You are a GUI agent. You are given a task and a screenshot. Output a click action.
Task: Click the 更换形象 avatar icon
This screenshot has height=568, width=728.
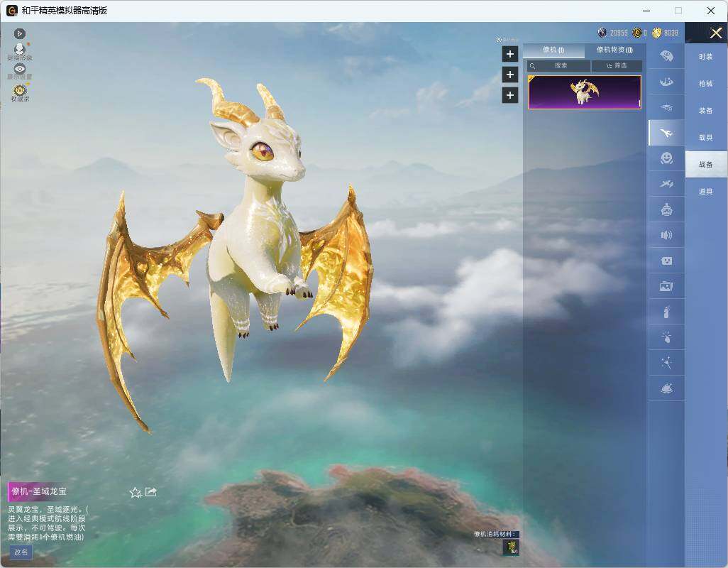19,51
